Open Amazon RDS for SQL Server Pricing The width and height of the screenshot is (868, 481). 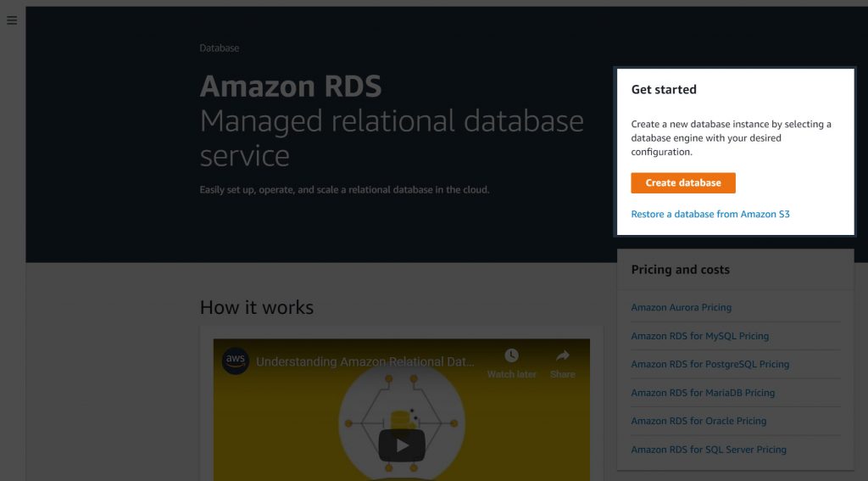pyautogui.click(x=709, y=450)
